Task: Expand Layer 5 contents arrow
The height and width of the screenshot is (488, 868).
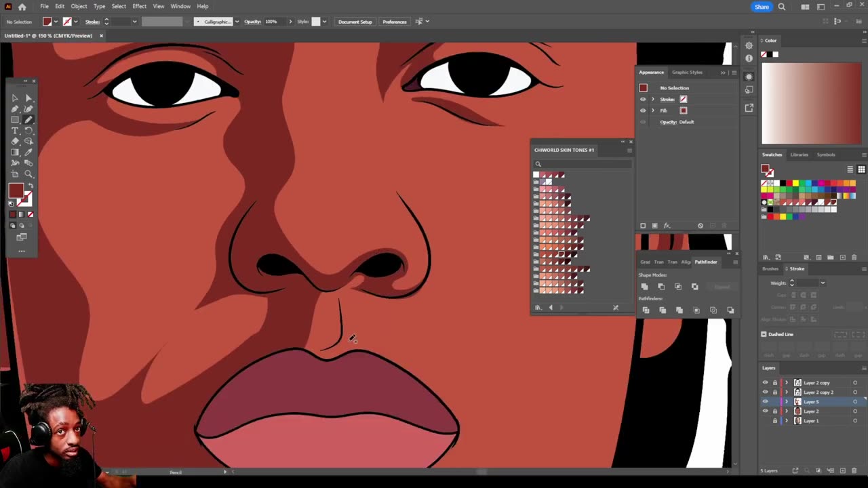Action: (x=787, y=402)
